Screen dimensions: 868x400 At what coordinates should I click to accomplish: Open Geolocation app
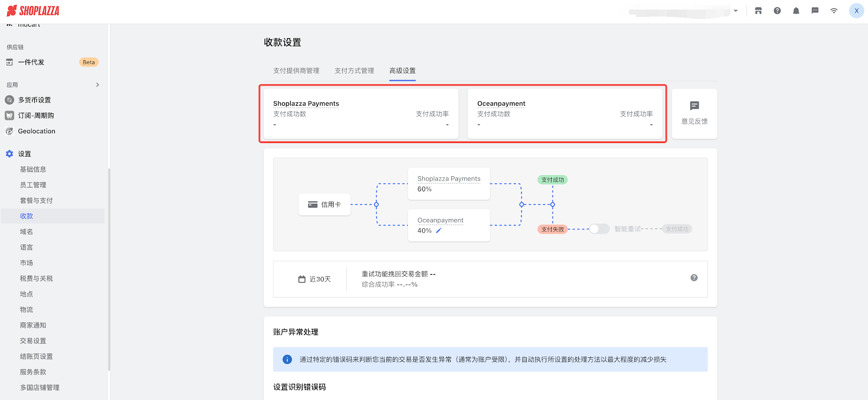tap(36, 131)
